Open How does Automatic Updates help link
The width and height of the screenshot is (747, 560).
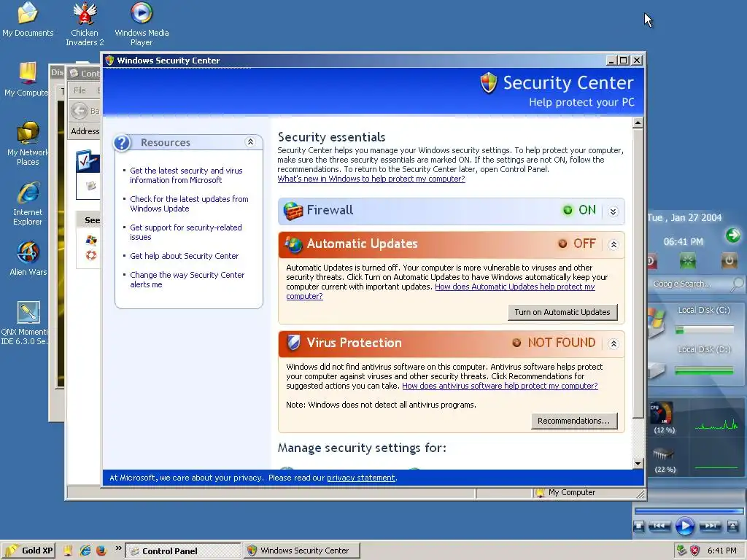[514, 287]
